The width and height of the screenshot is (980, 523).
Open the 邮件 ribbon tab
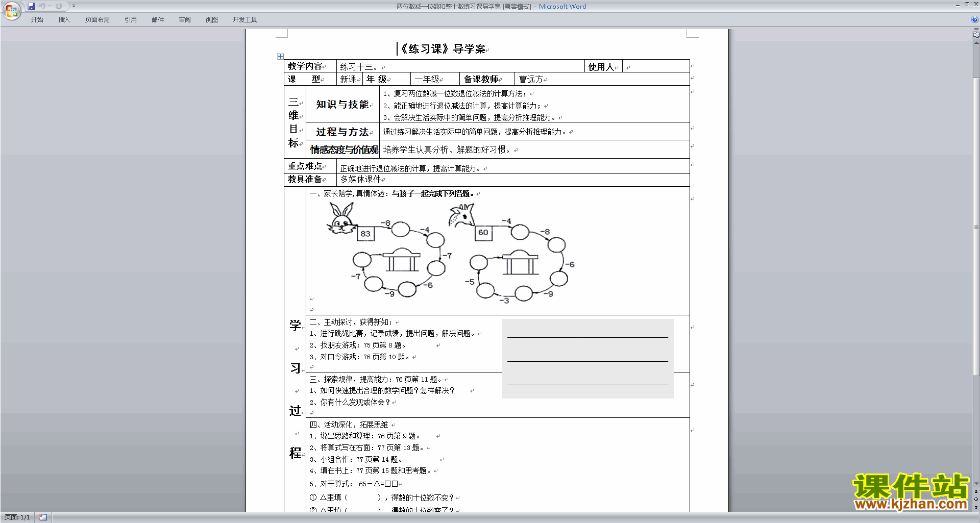click(158, 20)
